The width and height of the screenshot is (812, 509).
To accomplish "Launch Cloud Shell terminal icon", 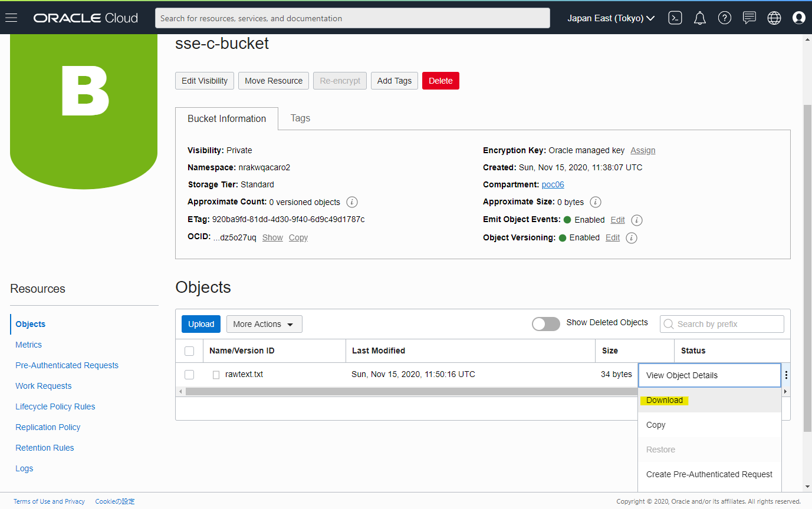I will coord(675,18).
